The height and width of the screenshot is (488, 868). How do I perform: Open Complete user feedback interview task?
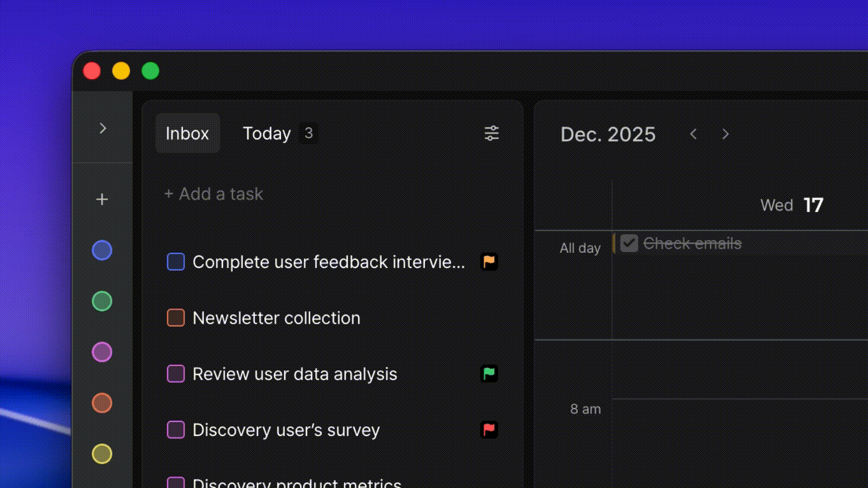[x=329, y=262]
